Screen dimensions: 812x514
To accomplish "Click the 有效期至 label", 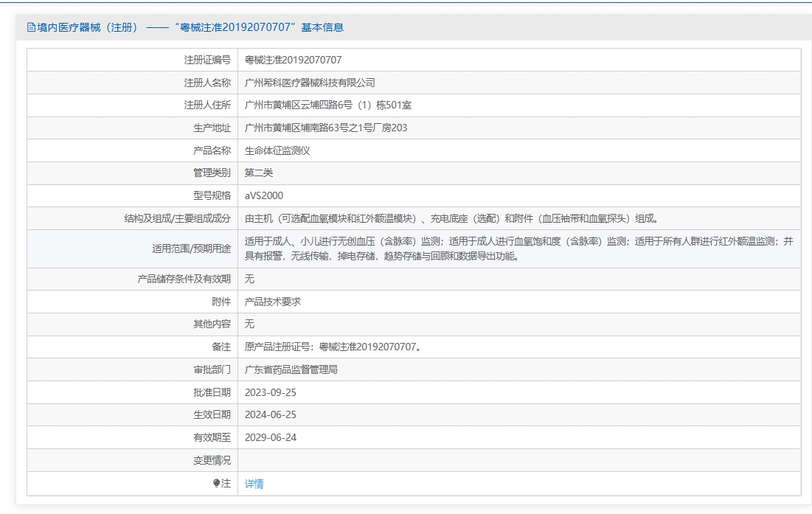I will (x=212, y=437).
